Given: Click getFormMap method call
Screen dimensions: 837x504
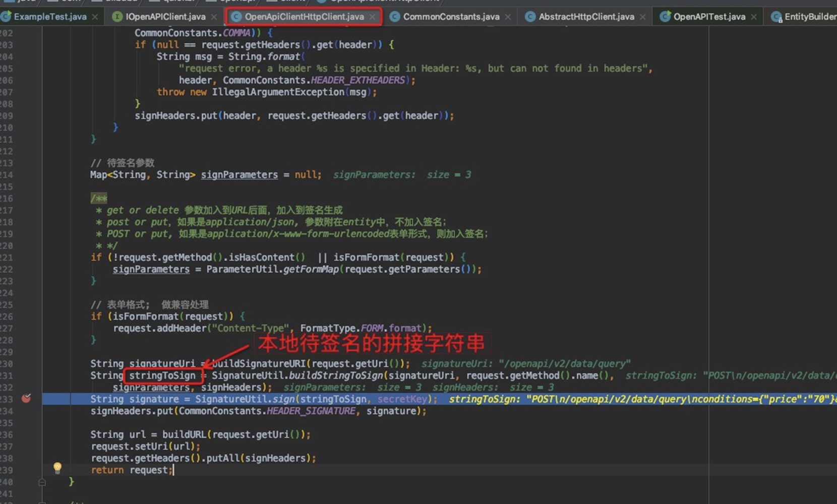Looking at the screenshot, I should coord(311,269).
